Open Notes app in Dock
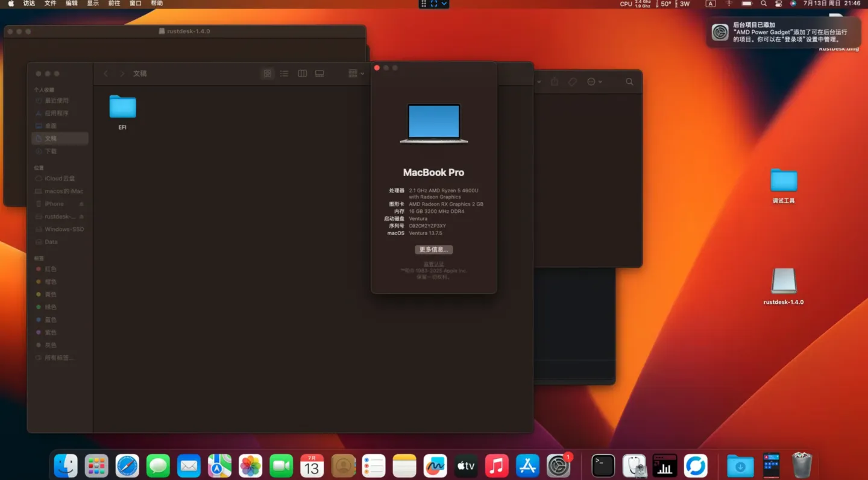 pyautogui.click(x=404, y=466)
